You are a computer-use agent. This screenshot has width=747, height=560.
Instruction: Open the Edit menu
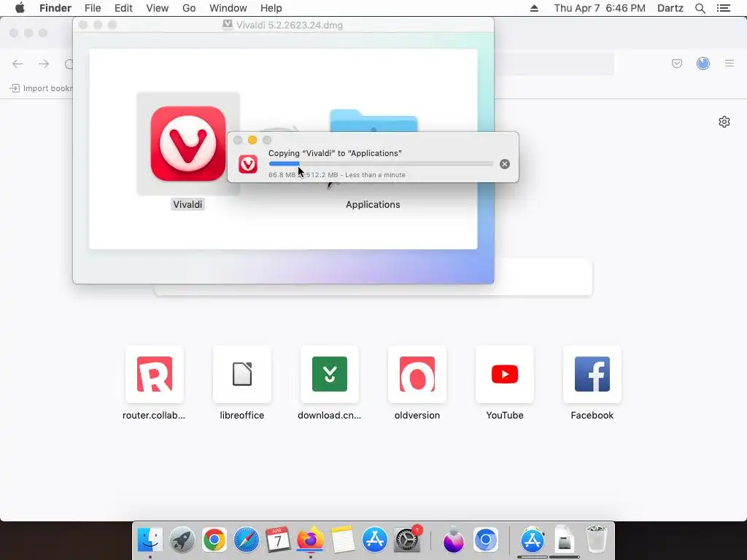[123, 8]
